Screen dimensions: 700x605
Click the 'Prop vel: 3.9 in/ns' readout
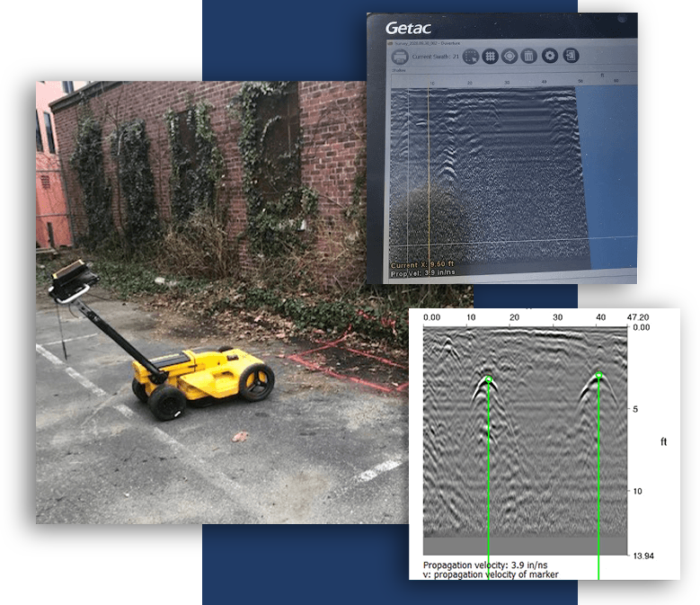pos(423,272)
